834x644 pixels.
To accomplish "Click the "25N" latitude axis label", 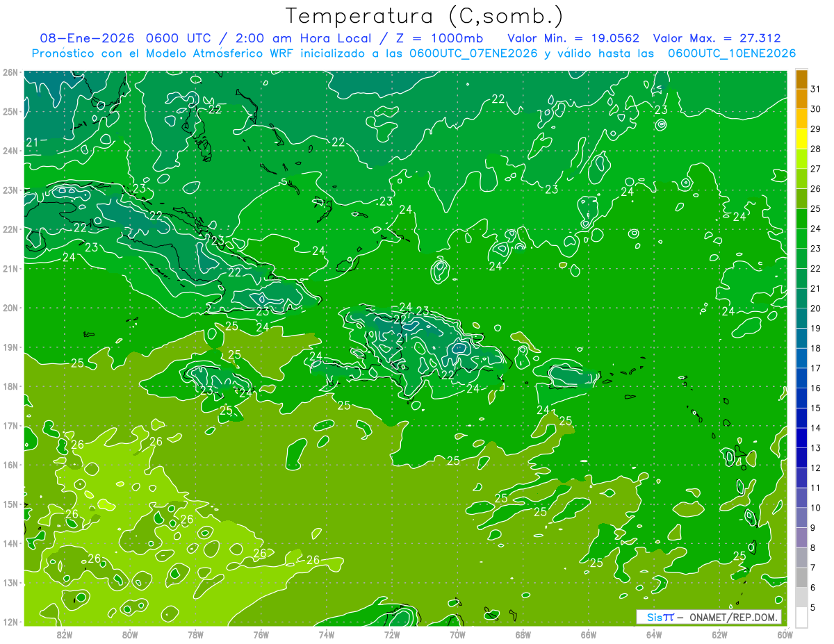I will click(x=10, y=111).
